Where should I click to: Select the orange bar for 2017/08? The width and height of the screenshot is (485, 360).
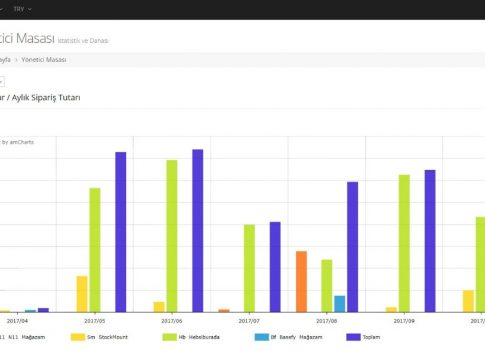click(x=301, y=282)
